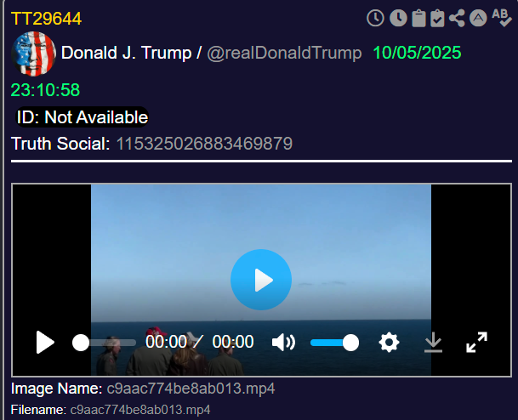Open the video settings gear menu

click(389, 343)
